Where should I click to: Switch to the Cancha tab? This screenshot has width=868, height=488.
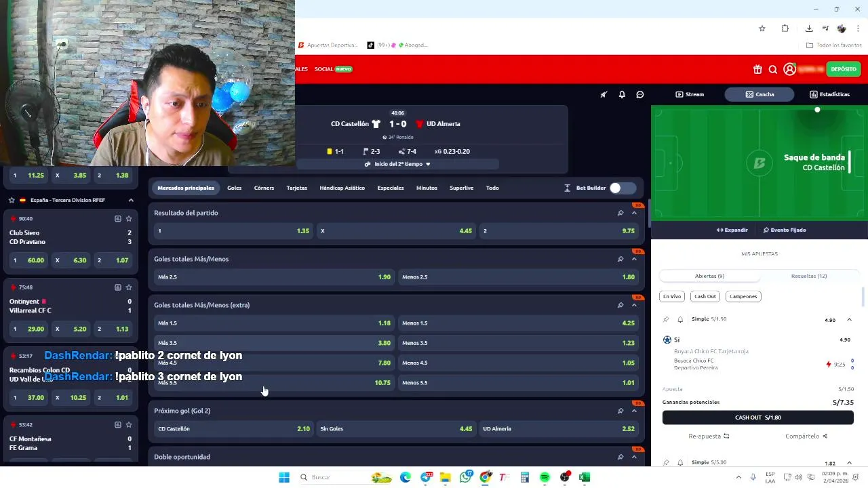pos(759,94)
